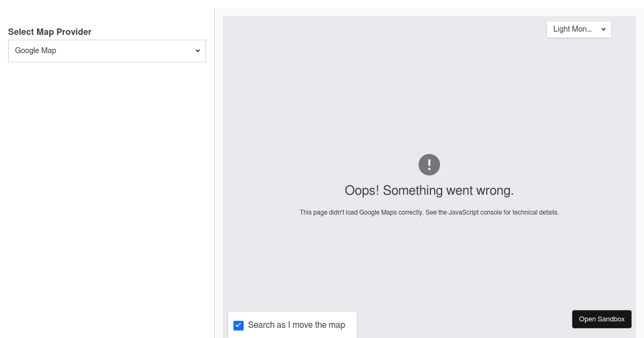Click the Open Sandbox button
Screen dimensions: 644x338
(602, 319)
